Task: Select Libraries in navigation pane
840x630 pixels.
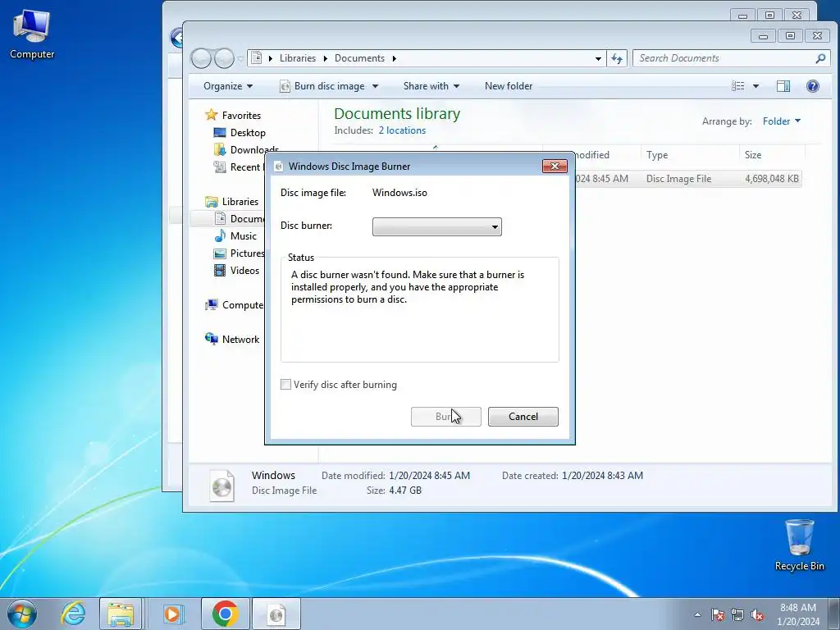Action: coord(240,202)
